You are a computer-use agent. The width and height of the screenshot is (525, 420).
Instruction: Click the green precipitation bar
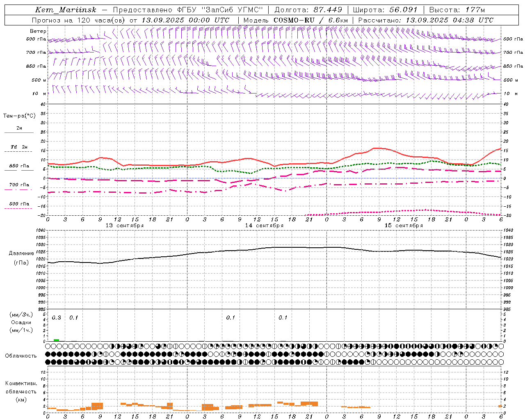tap(56, 340)
